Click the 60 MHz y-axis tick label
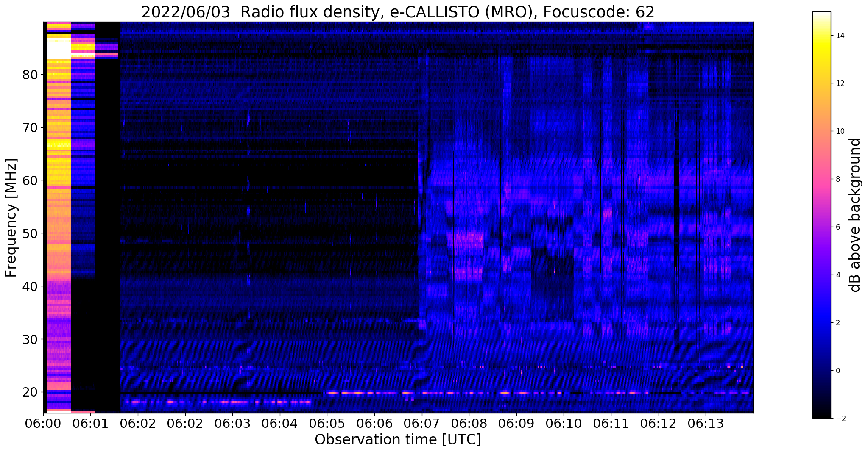Image resolution: width=868 pixels, height=452 pixels. (30, 180)
